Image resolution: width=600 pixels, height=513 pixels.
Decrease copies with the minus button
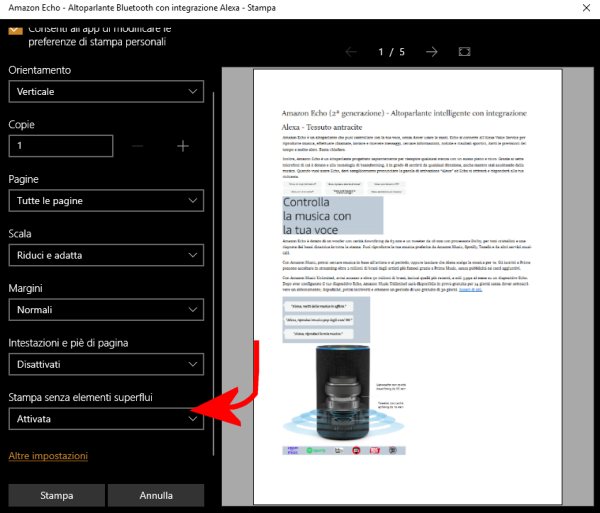137,146
